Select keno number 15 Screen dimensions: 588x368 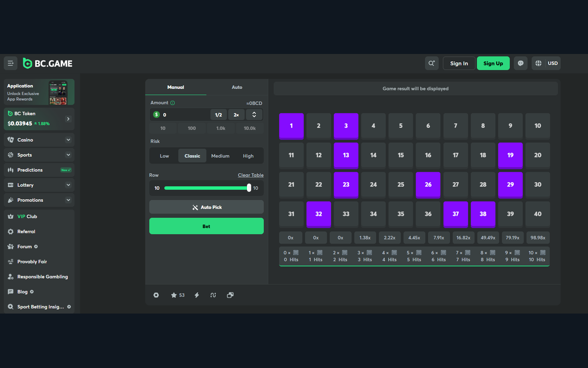pos(401,155)
